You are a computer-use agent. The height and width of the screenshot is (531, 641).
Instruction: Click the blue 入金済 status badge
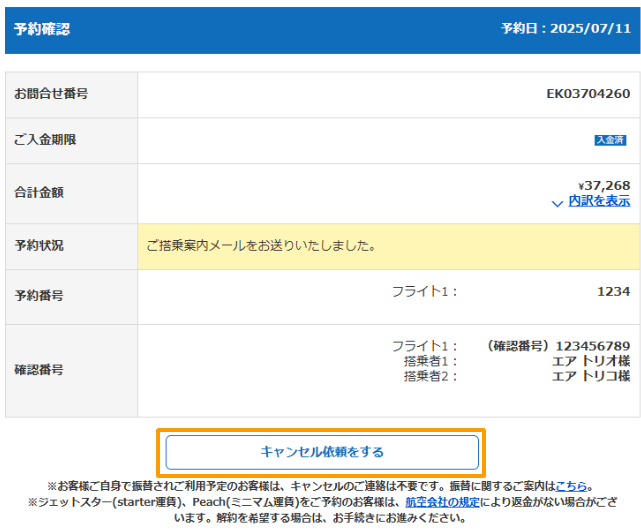click(610, 141)
